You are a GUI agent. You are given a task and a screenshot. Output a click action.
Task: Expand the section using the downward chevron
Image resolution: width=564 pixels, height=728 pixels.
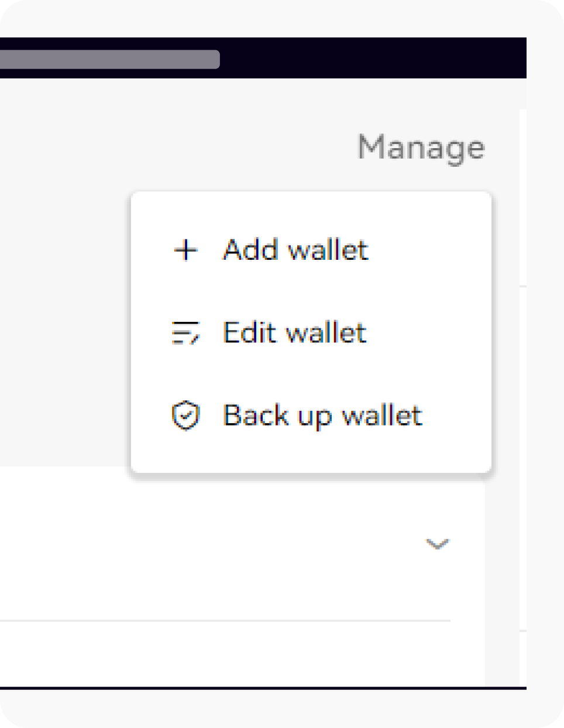(x=436, y=544)
